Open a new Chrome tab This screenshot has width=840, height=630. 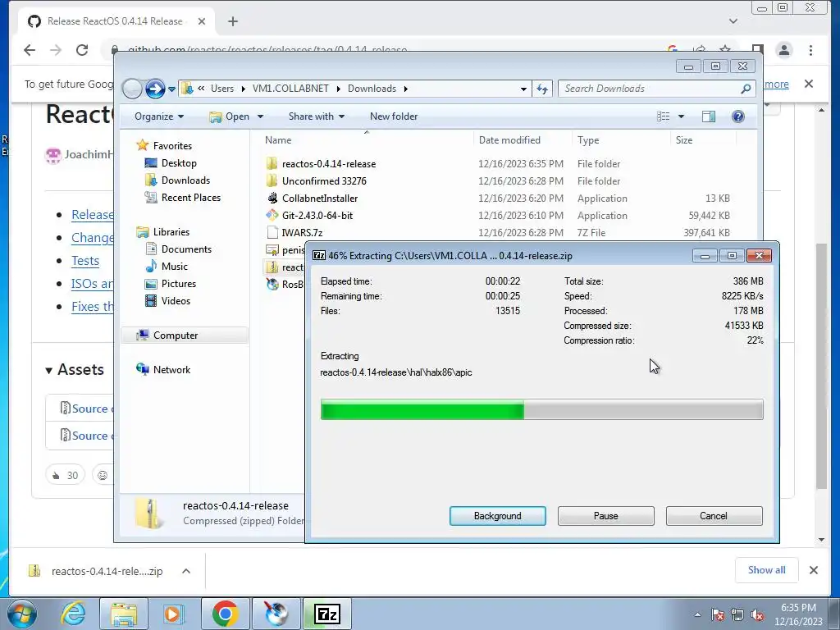232,21
